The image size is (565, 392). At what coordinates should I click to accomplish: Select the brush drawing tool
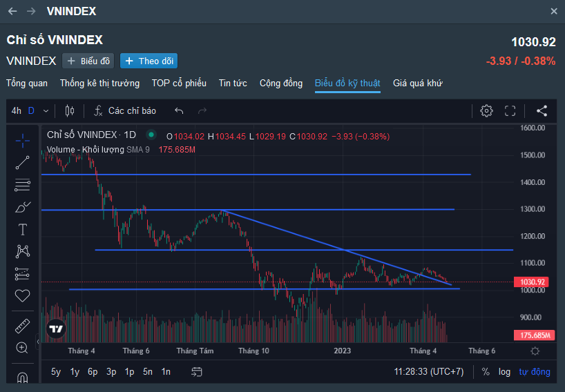click(x=22, y=207)
